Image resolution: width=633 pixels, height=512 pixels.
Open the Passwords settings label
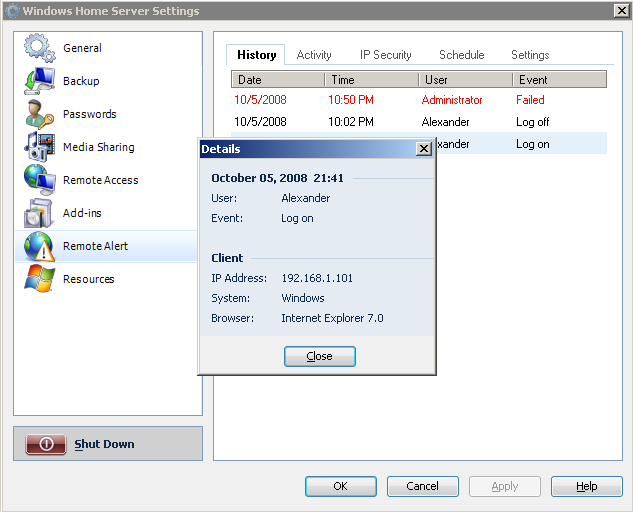pyautogui.click(x=90, y=114)
